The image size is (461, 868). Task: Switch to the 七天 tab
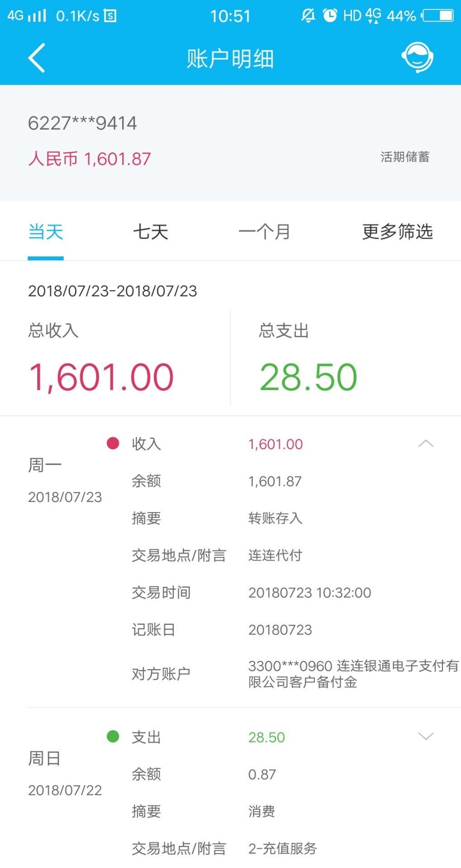click(151, 232)
